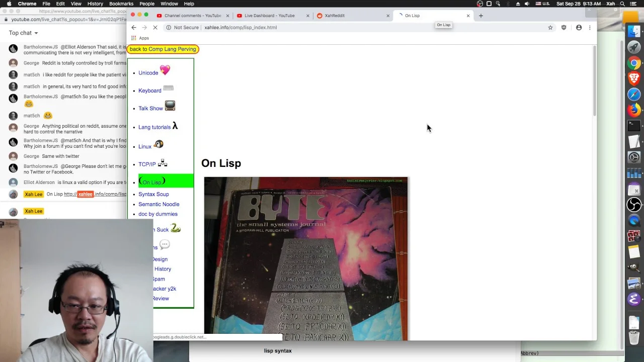
Task: Click the menu bar clock Sat Sep 28
Action: coord(579,4)
